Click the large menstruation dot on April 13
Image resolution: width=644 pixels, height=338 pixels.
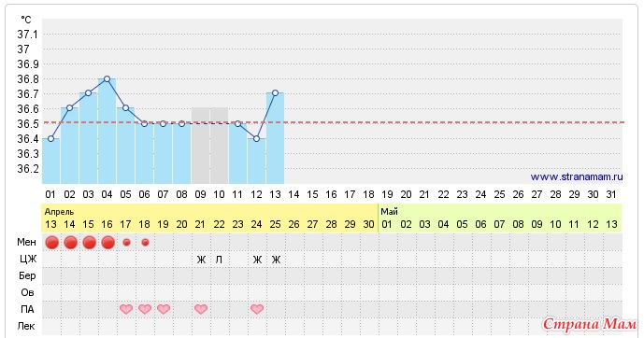pos(51,243)
